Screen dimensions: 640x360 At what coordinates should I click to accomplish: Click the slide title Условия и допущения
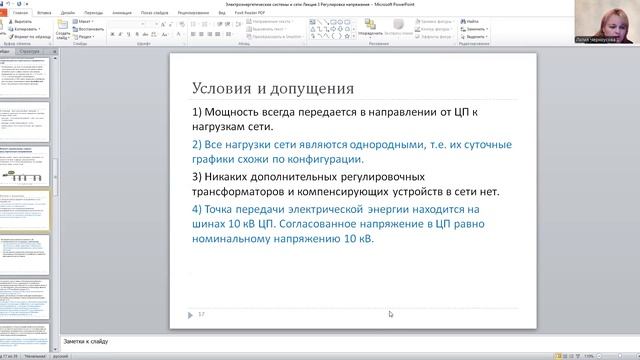(273, 89)
